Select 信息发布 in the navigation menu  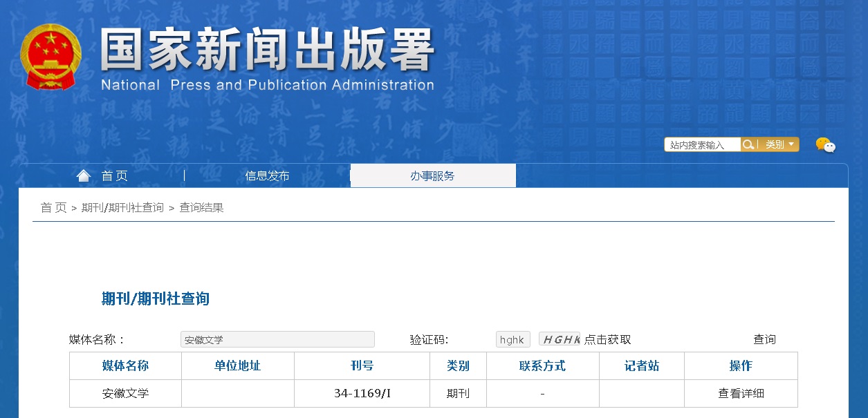[267, 175]
